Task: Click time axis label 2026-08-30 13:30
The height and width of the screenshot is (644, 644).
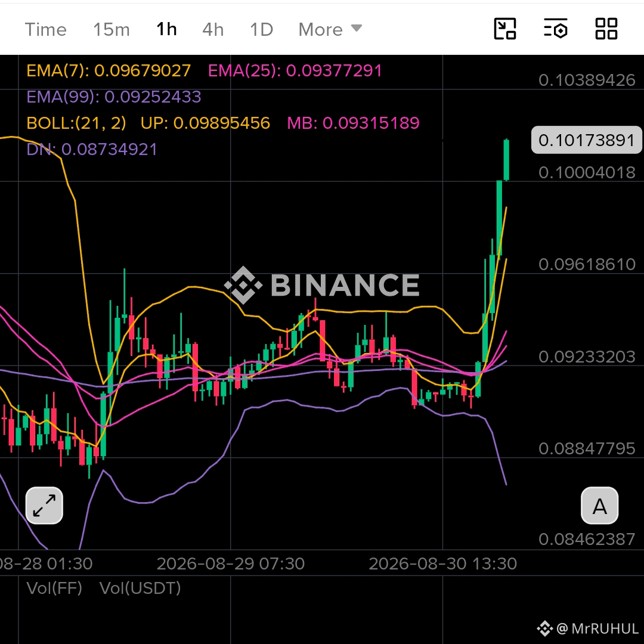Action: [x=442, y=564]
